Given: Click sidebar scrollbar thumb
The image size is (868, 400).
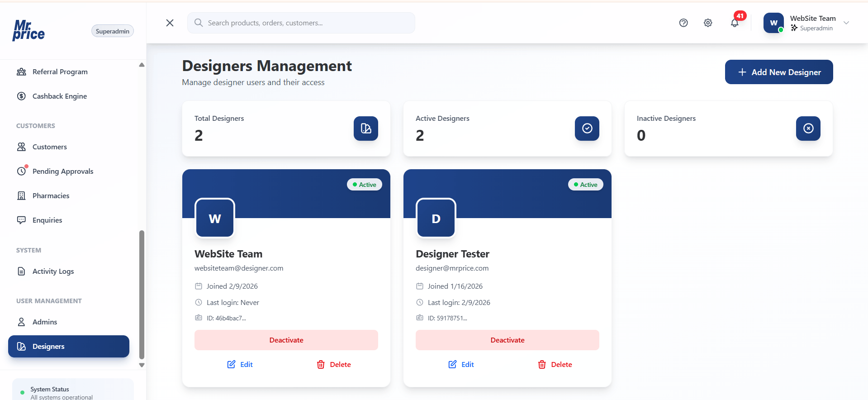Looking at the screenshot, I should point(142,295).
